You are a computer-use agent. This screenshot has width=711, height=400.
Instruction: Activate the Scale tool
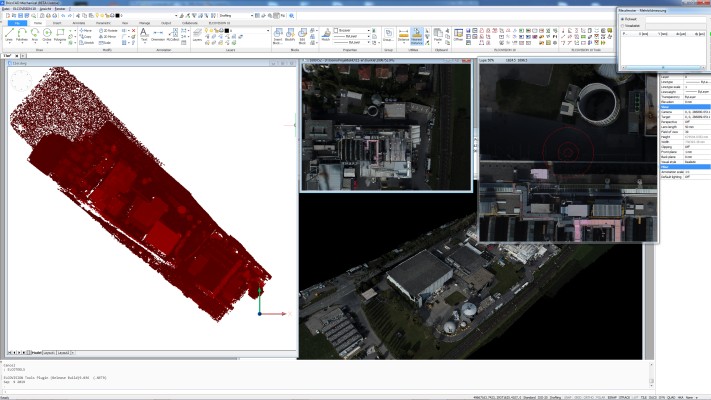coord(105,43)
